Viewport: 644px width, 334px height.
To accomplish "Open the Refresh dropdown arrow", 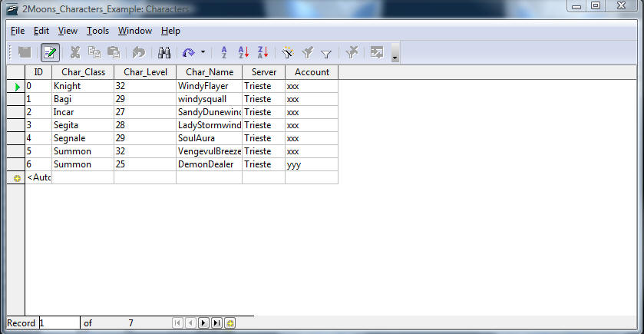I will click(203, 52).
